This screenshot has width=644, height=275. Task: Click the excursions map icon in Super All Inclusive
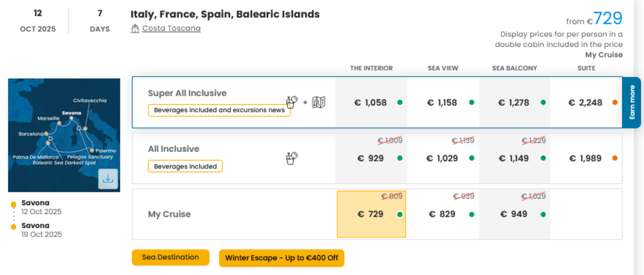click(x=318, y=102)
